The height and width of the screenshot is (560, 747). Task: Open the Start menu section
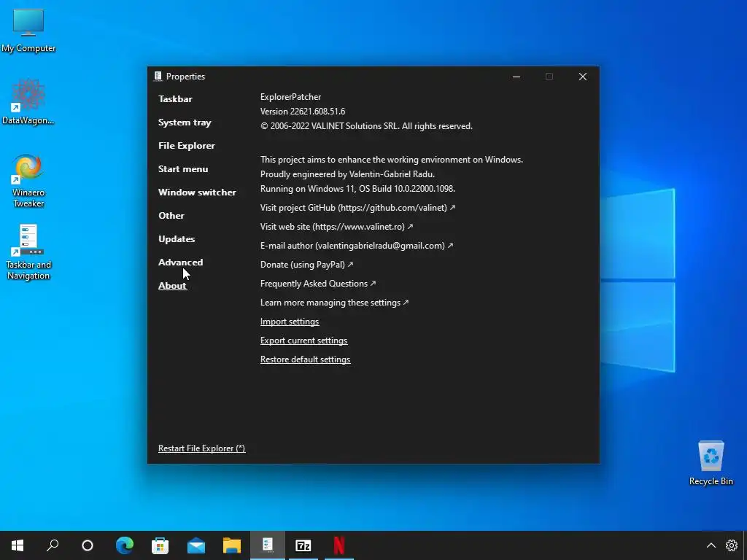pyautogui.click(x=183, y=169)
